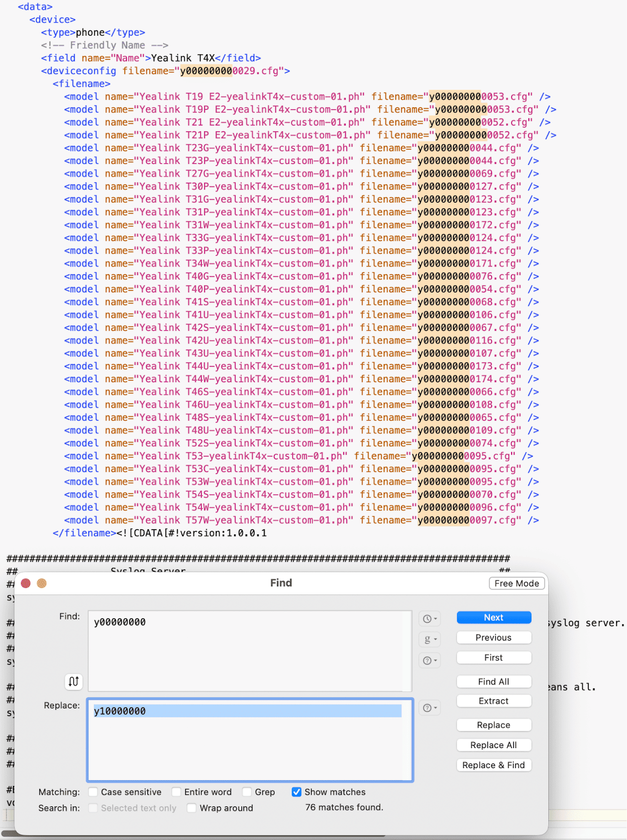Click the Yealink T19P E2 model line
The width and height of the screenshot is (627, 840).
(310, 109)
